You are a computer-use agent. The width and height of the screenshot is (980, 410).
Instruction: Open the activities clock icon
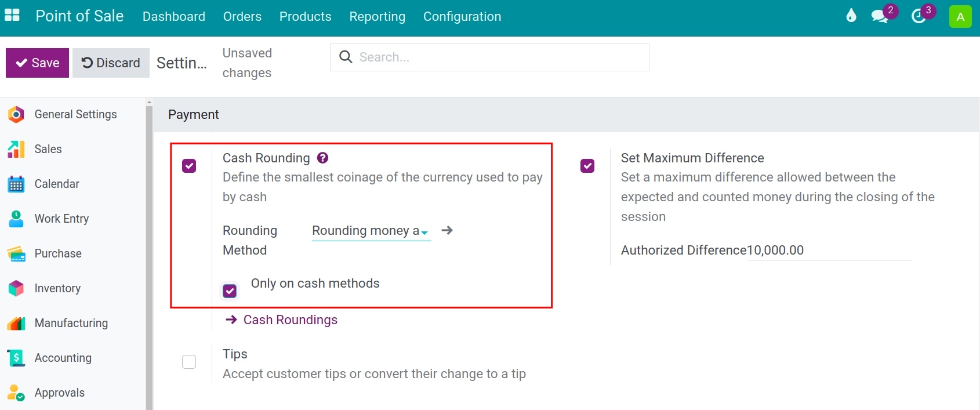[919, 16]
